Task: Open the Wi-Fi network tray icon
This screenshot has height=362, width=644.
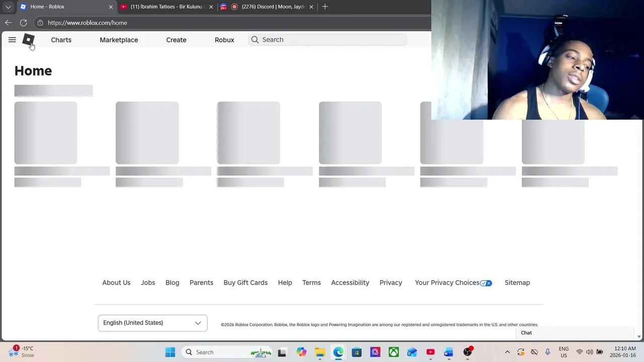Action: (580, 352)
